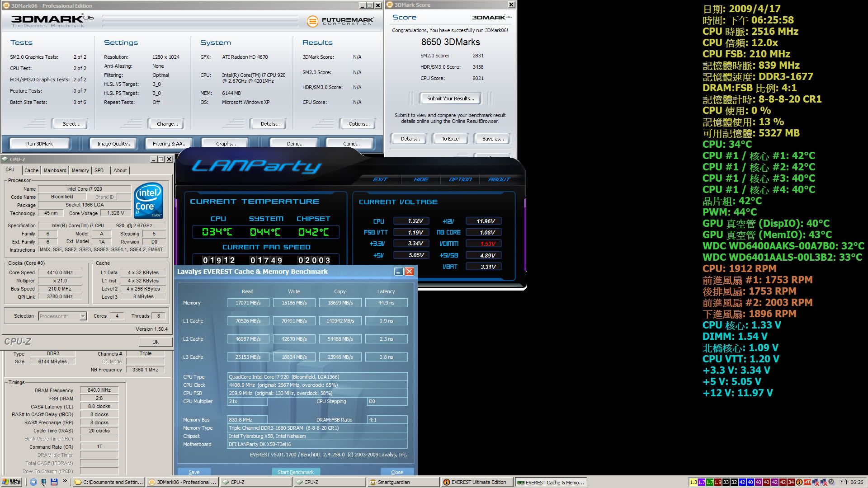Screen dimensions: 868x488
Task: Click Start Benchmark in EVEREST
Action: click(x=295, y=472)
